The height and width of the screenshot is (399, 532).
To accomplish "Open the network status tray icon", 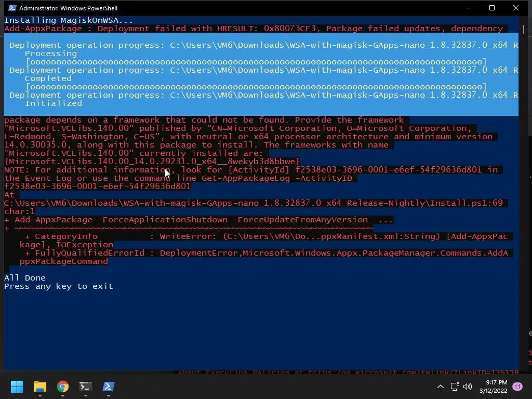I will 455,387.
